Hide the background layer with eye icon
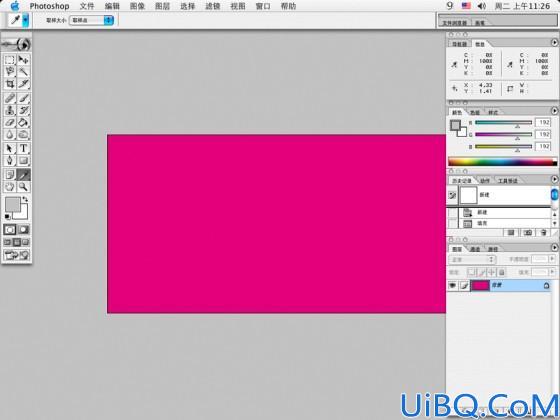 452,285
